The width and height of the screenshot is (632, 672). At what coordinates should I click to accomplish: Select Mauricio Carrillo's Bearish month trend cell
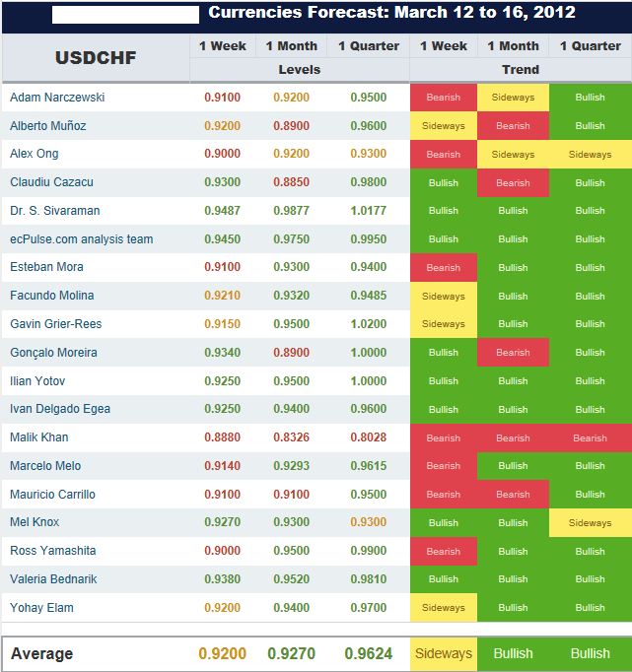513,494
